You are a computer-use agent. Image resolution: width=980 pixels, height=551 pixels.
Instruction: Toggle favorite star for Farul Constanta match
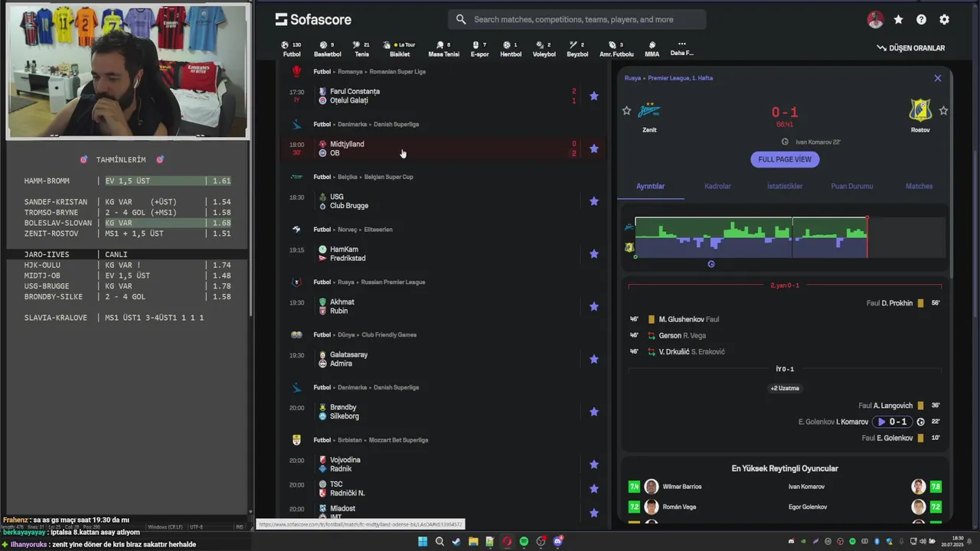tap(593, 96)
